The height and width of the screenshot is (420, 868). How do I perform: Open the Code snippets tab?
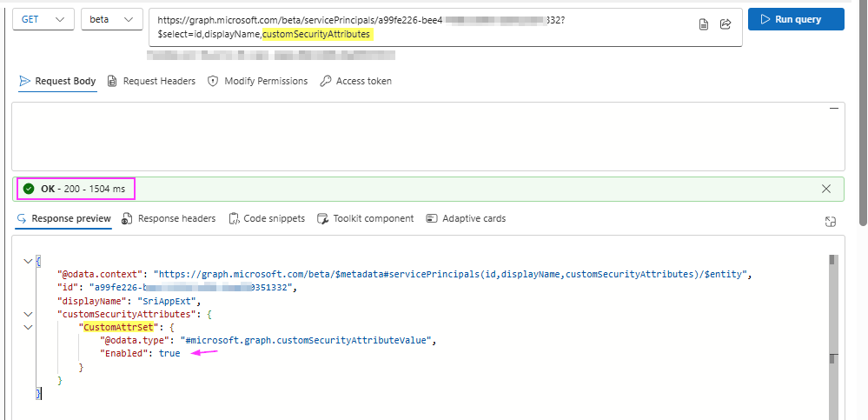click(x=267, y=219)
